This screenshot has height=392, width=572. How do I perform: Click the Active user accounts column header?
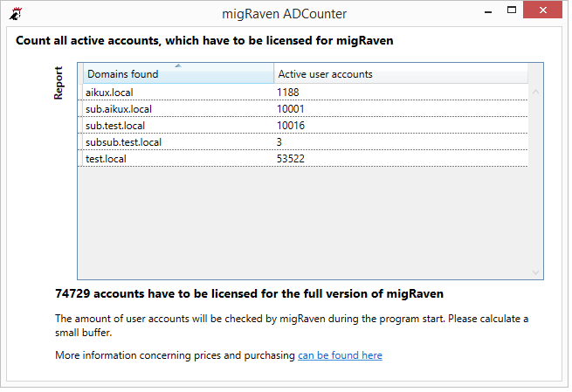click(x=401, y=74)
